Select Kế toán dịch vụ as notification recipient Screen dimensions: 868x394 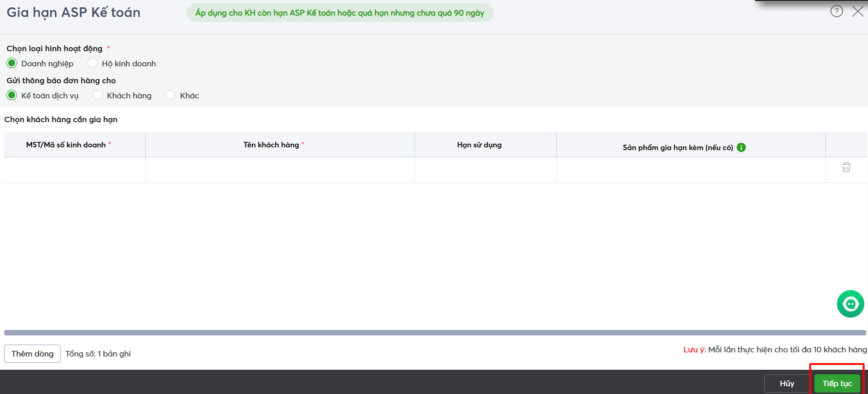coord(12,95)
